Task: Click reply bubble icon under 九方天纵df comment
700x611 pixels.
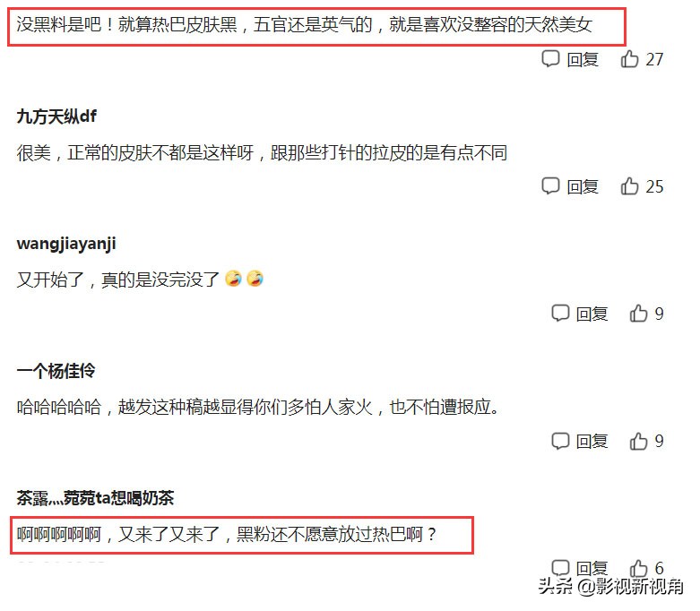Action: 550,186
